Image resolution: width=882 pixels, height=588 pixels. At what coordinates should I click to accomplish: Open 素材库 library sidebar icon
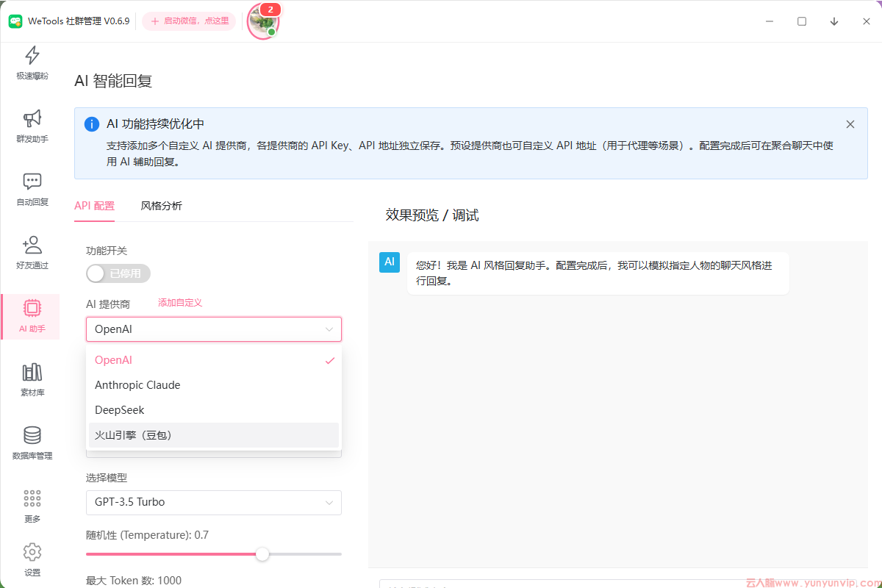pyautogui.click(x=32, y=372)
